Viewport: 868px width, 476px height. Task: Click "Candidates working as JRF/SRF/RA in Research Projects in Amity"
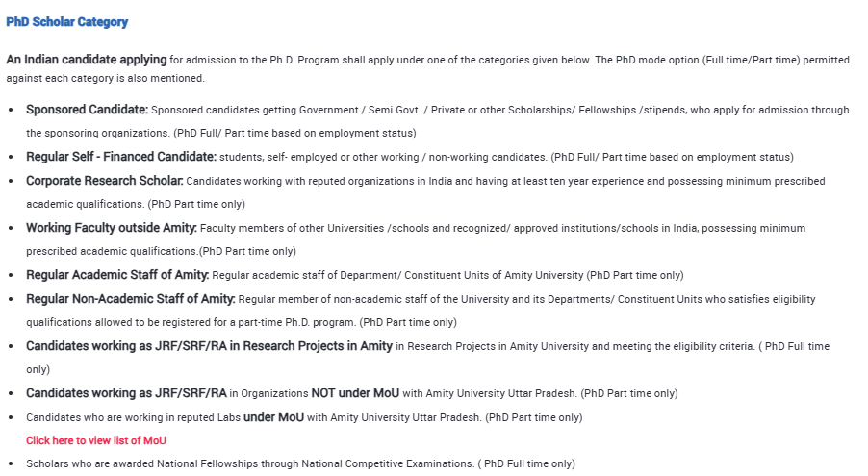[209, 346]
